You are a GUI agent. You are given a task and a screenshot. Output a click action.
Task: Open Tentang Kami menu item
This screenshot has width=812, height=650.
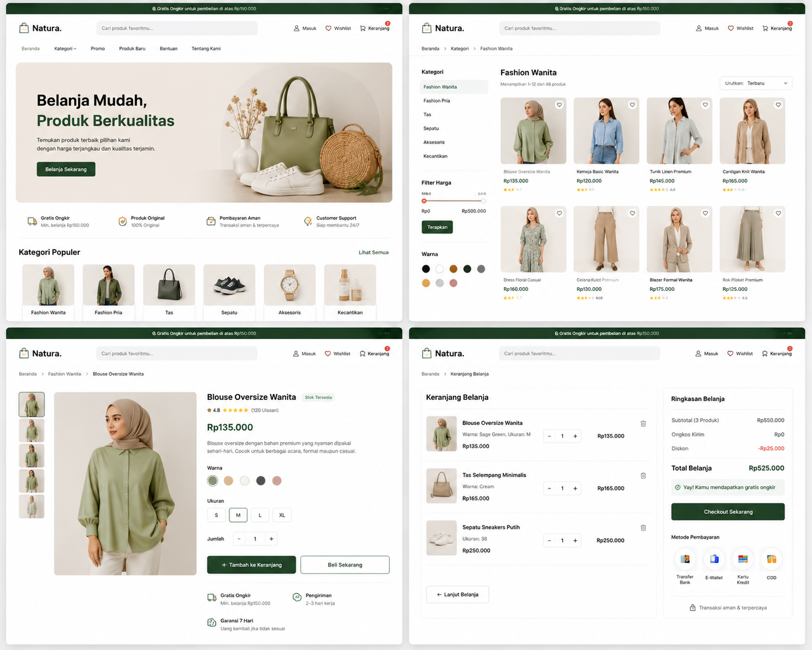tap(206, 49)
